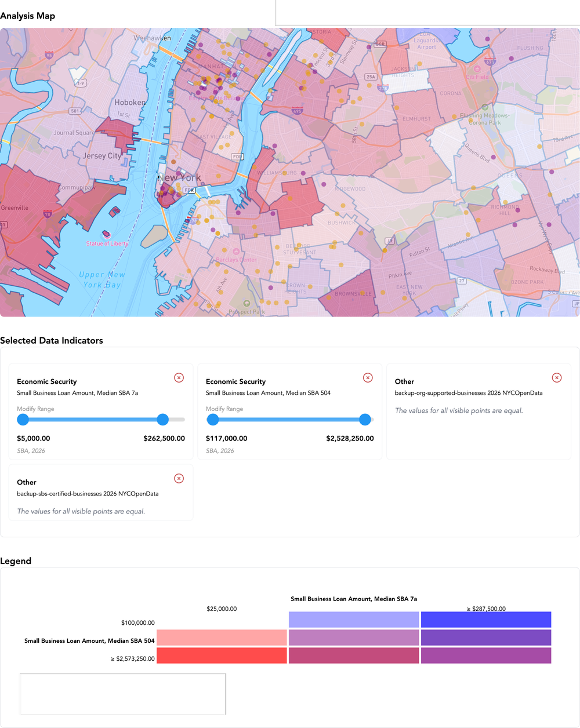Image resolution: width=580 pixels, height=728 pixels.
Task: Click the SBA 7a range maximum slider handle
Action: pos(163,420)
